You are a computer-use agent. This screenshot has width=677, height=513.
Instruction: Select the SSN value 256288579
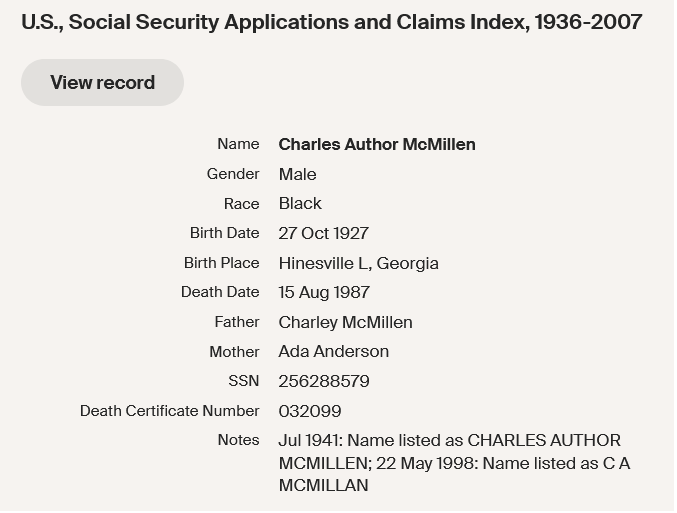click(x=324, y=381)
